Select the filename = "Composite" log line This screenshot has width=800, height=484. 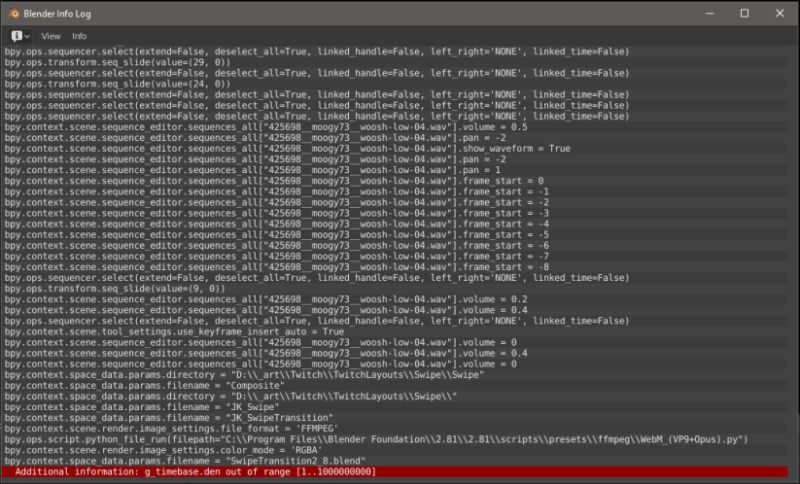395,386
